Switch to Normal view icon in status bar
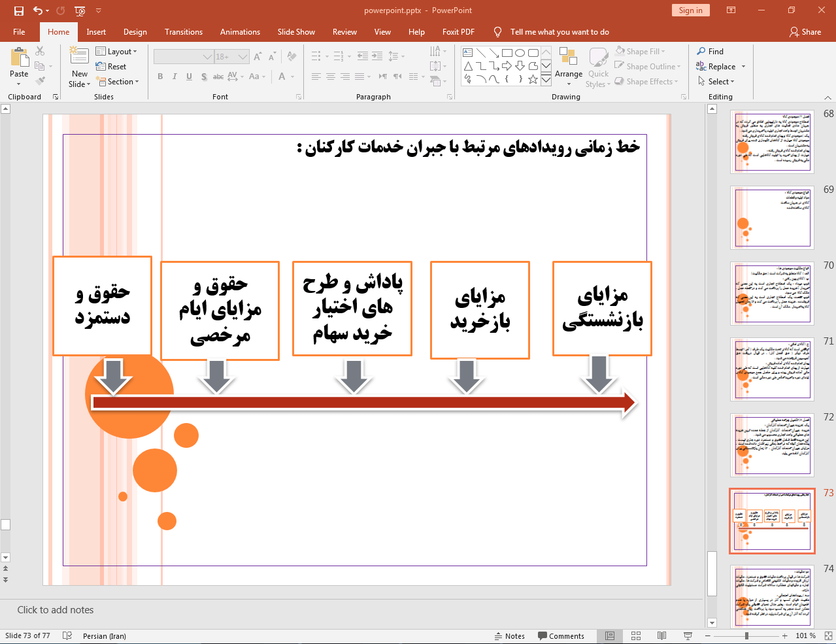 610,636
